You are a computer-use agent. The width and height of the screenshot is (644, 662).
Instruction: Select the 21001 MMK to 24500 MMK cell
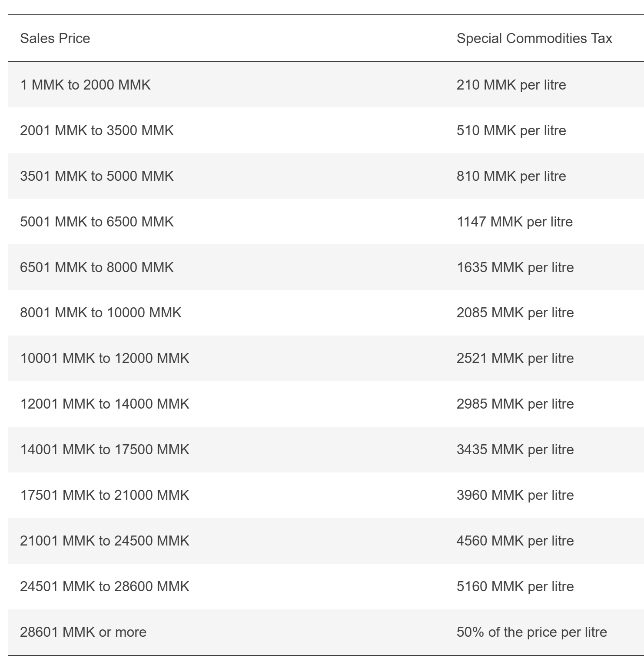pyautogui.click(x=104, y=541)
